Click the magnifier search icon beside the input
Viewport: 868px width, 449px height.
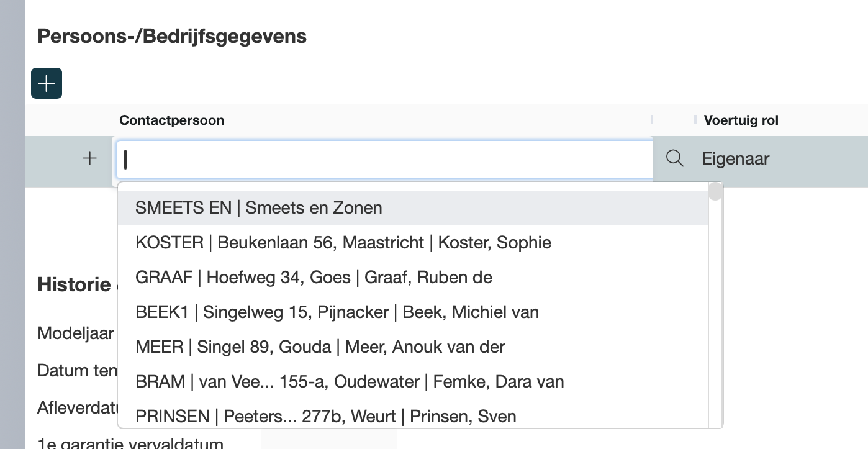[x=674, y=159]
